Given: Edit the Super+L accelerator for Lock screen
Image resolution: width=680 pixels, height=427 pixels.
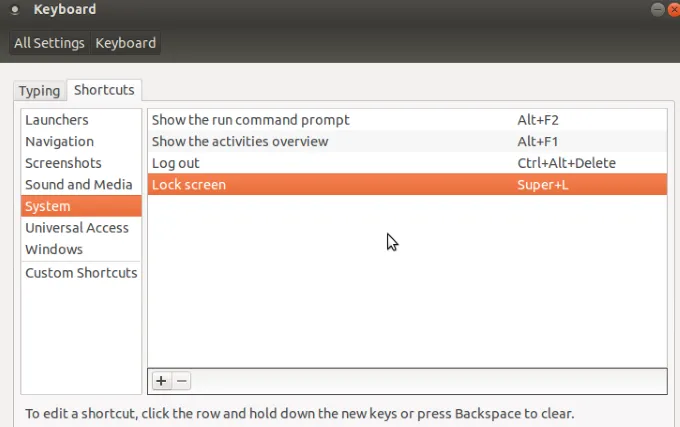Looking at the screenshot, I should [x=543, y=185].
